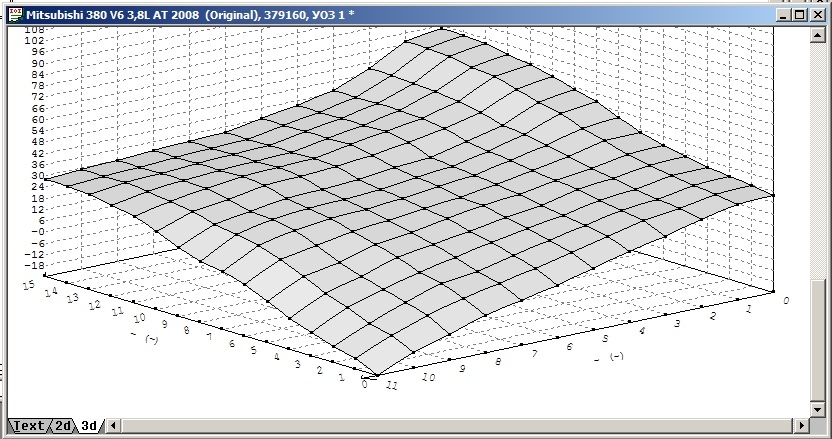
Task: Open the window system menu icon
Action: (13, 15)
